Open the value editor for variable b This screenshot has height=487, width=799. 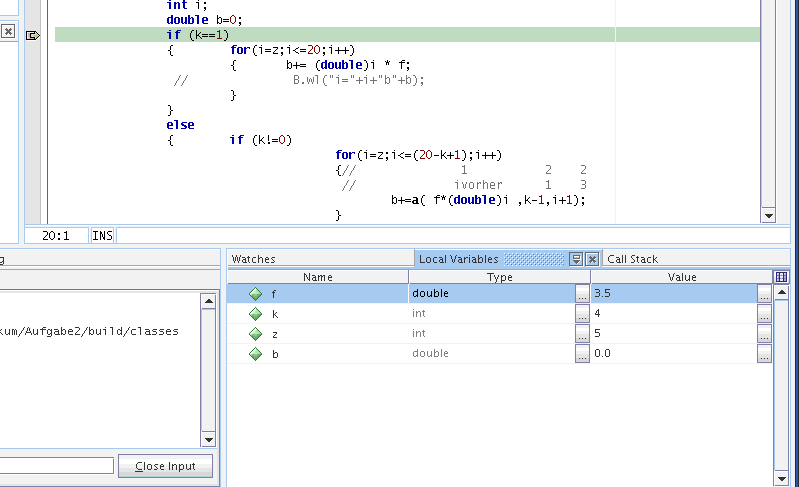pyautogui.click(x=764, y=354)
